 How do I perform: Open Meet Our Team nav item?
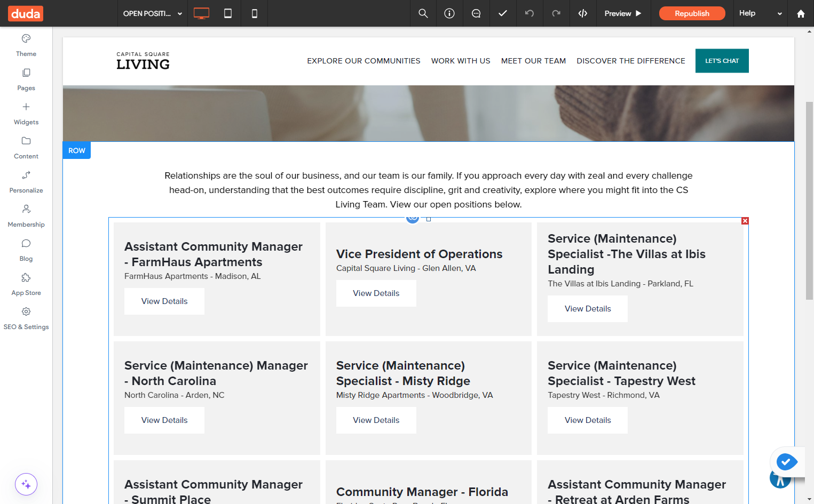(x=533, y=61)
